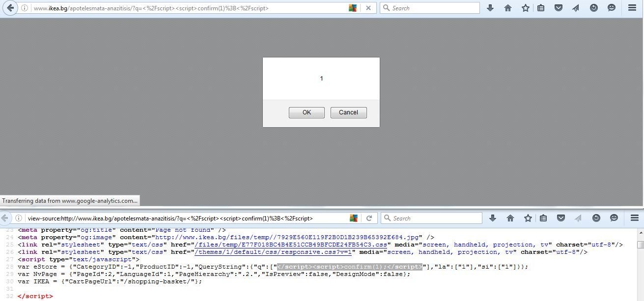Click the source view vertical scrollbar thumb

[x=640, y=244]
